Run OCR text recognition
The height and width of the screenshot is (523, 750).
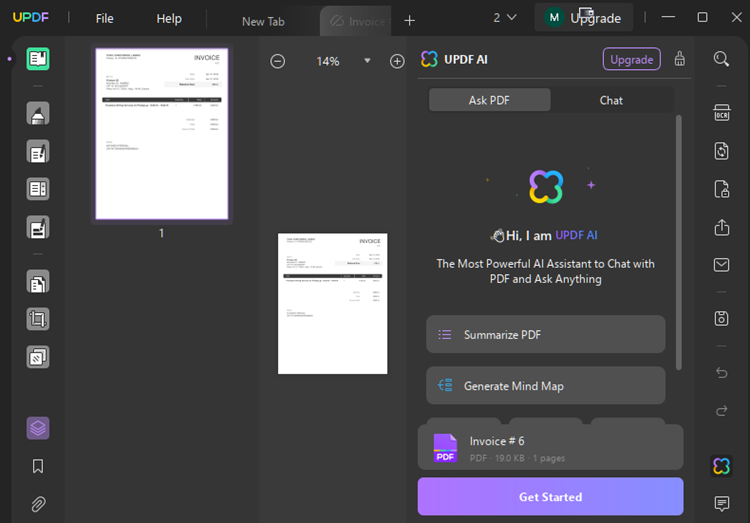[x=722, y=113]
